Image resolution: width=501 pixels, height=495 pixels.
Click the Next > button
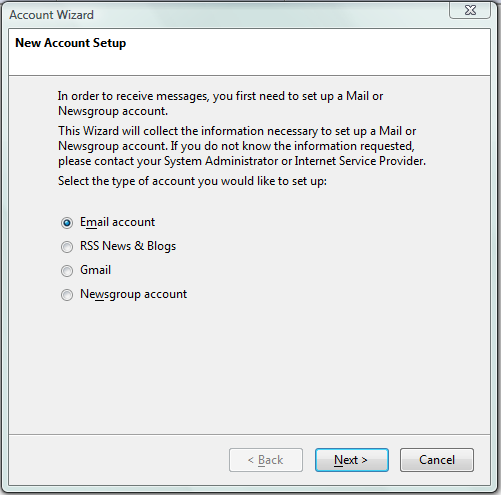[x=352, y=460]
